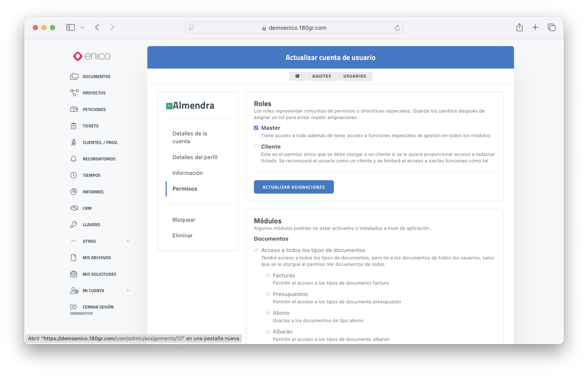
Task: Enable the Cliente role checkbox
Action: pos(256,146)
